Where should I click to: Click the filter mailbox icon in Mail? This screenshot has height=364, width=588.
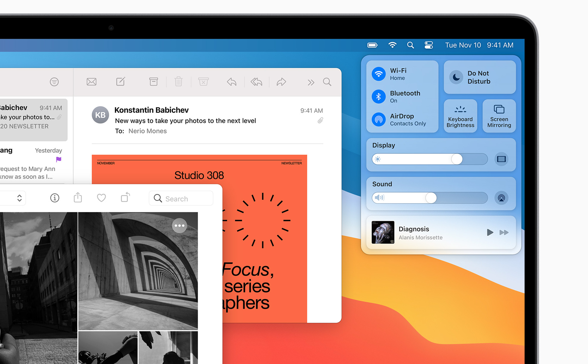click(x=54, y=82)
